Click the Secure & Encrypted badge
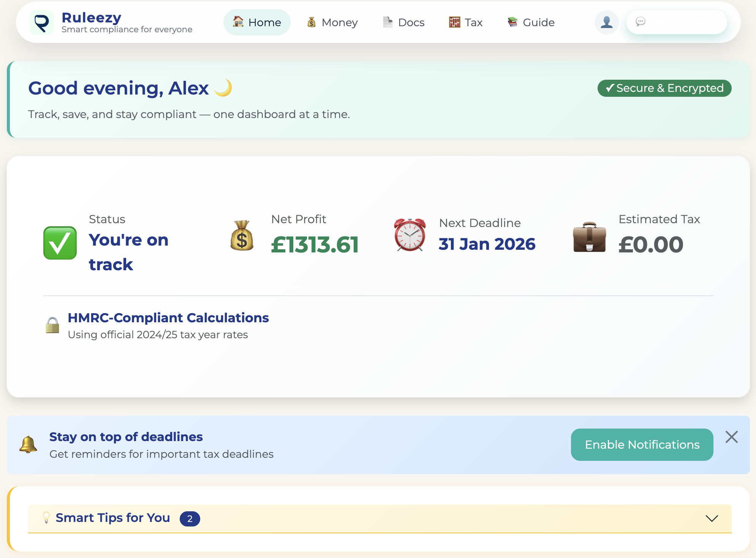Screen dimensions: 756x558 click(x=664, y=88)
